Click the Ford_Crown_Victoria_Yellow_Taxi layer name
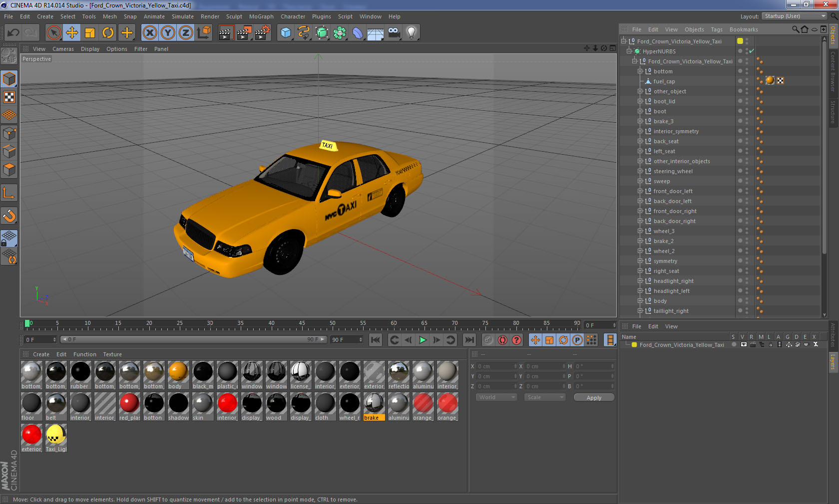Viewport: 839px width, 504px height. click(682, 345)
